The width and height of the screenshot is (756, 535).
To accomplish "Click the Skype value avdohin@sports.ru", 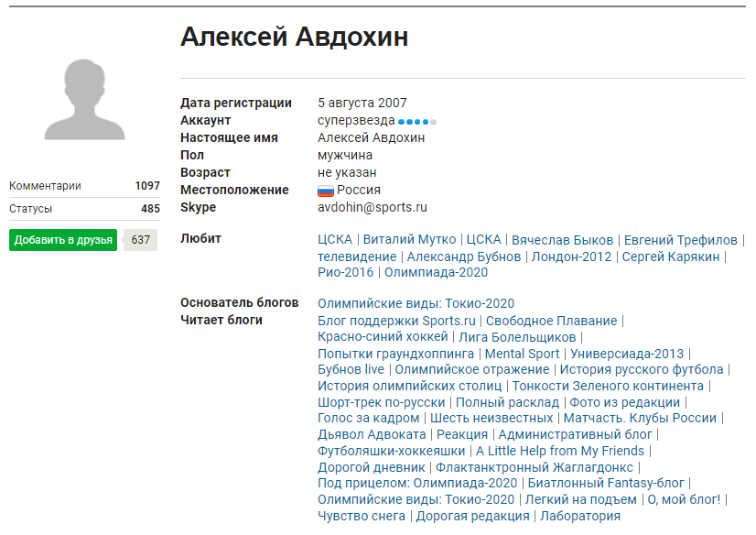I will click(373, 207).
